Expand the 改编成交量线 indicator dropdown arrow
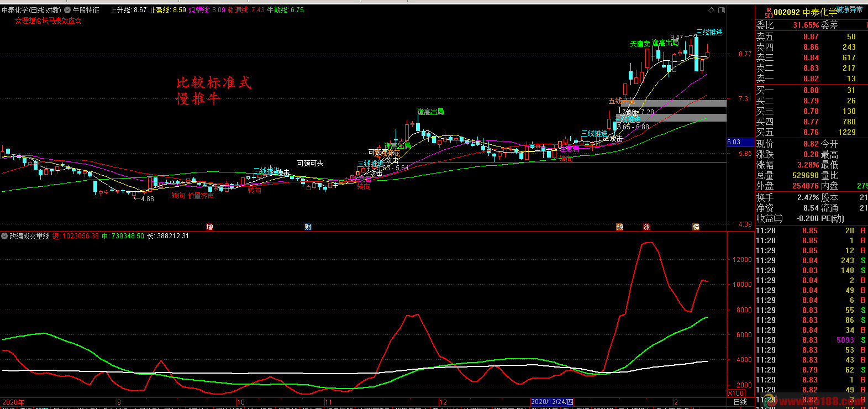Screen dimensions: 868x409 (x=4, y=236)
